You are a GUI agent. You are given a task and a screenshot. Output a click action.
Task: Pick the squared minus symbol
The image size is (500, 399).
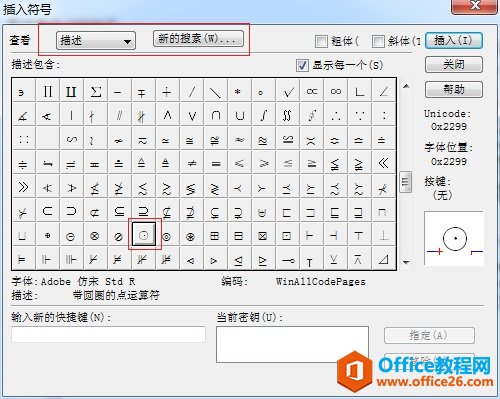(239, 236)
